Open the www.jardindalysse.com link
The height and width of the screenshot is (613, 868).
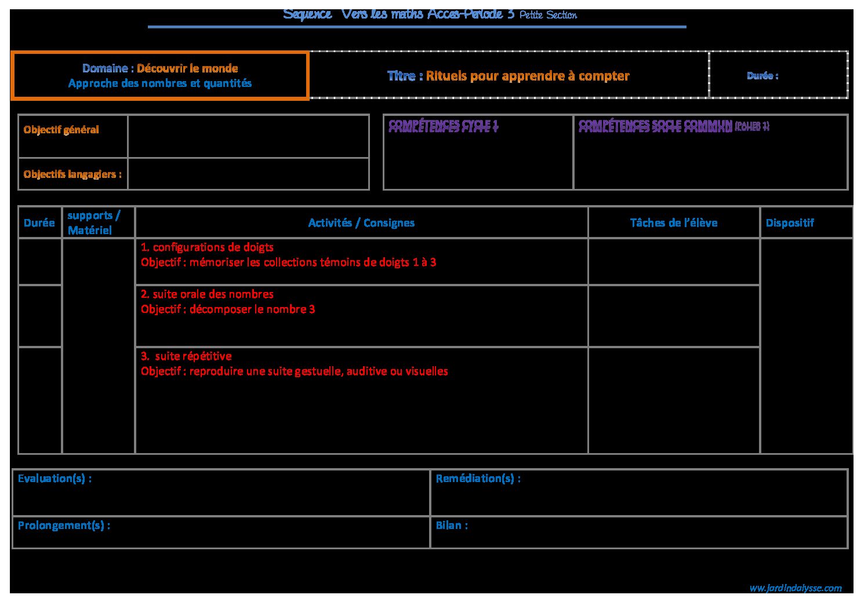[x=795, y=588]
